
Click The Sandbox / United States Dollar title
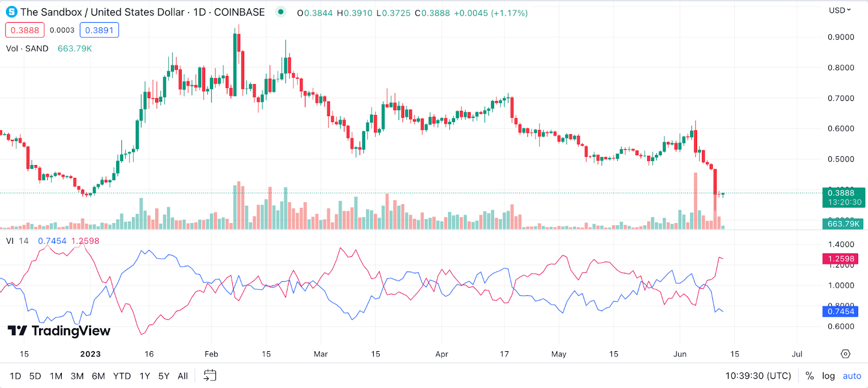pos(103,12)
